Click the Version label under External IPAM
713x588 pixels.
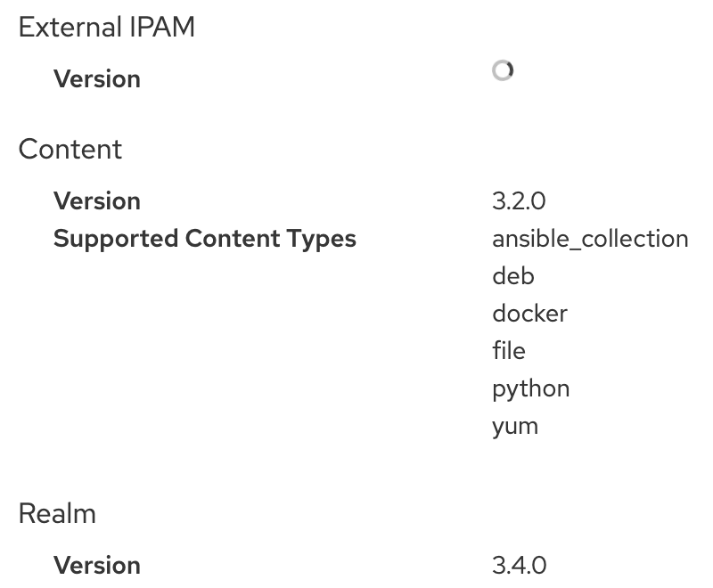tap(97, 79)
